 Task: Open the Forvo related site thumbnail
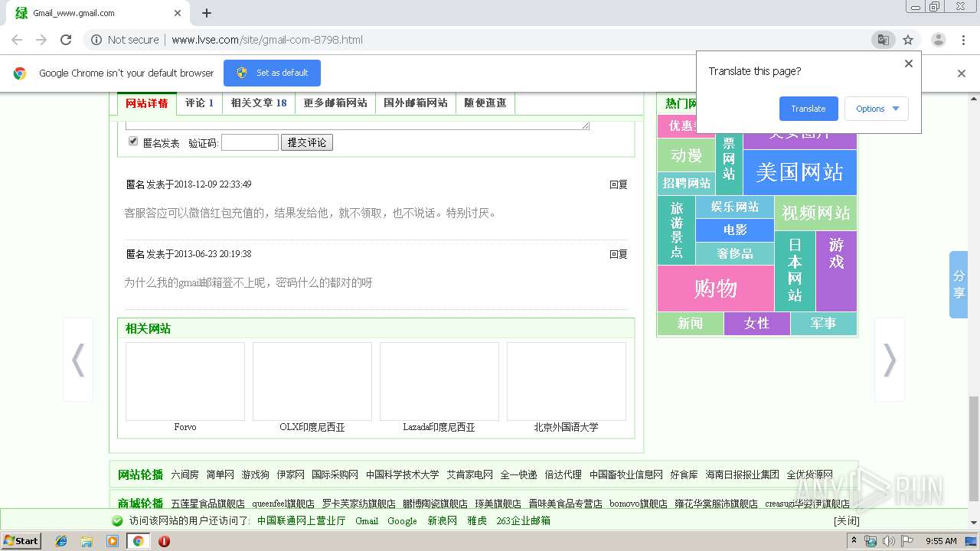click(185, 381)
